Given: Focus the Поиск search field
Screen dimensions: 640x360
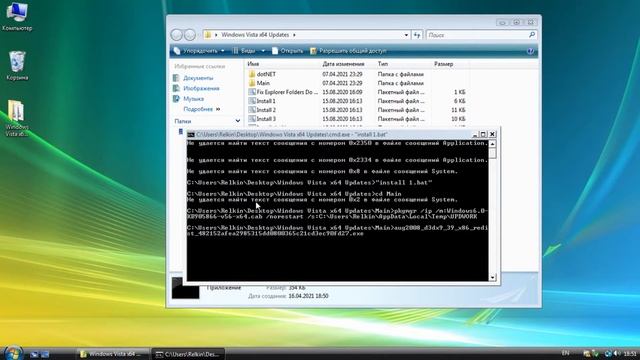Looking at the screenshot, I should point(477,35).
